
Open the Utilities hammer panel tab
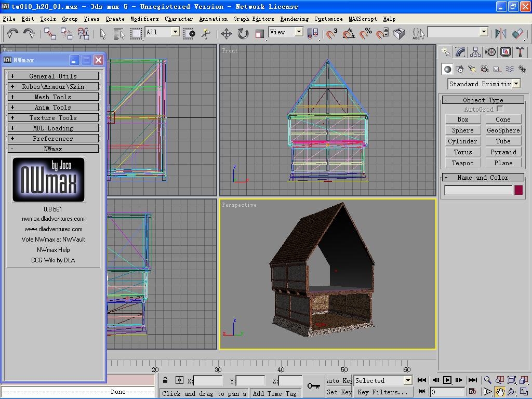[x=520, y=52]
